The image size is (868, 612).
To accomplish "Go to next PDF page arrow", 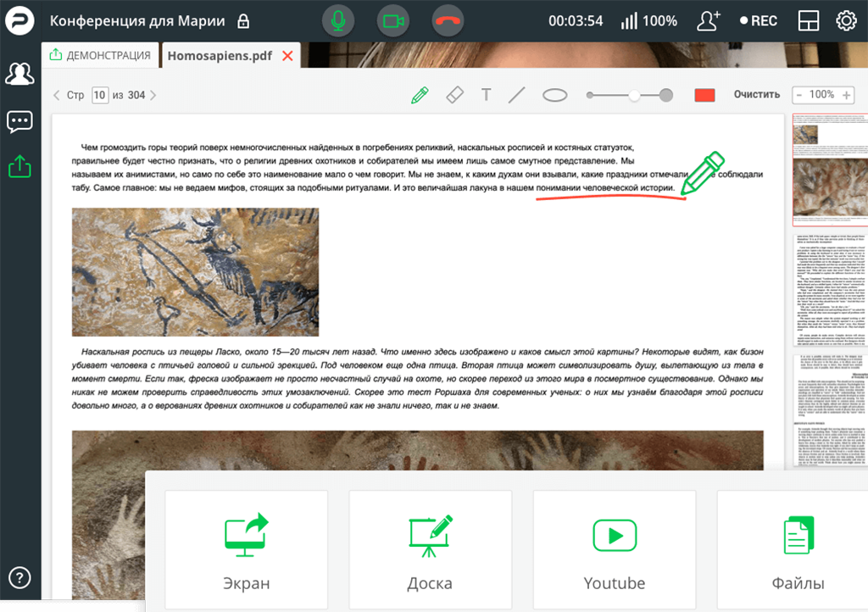I will point(153,96).
